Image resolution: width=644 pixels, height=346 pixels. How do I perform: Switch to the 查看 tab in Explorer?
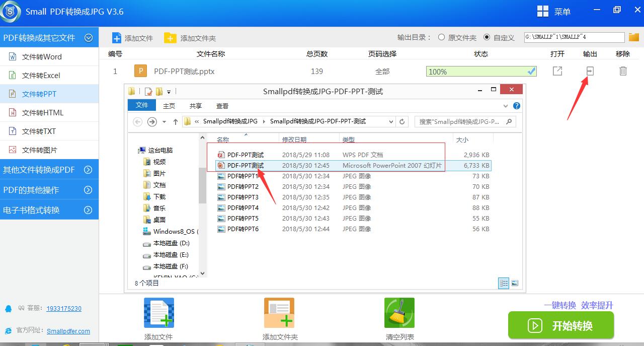pyautogui.click(x=222, y=106)
